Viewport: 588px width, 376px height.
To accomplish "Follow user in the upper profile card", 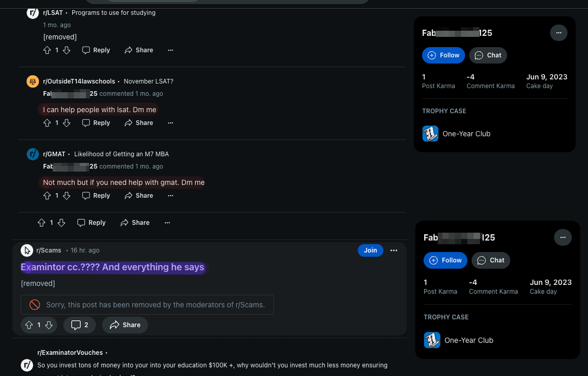I will pyautogui.click(x=443, y=55).
